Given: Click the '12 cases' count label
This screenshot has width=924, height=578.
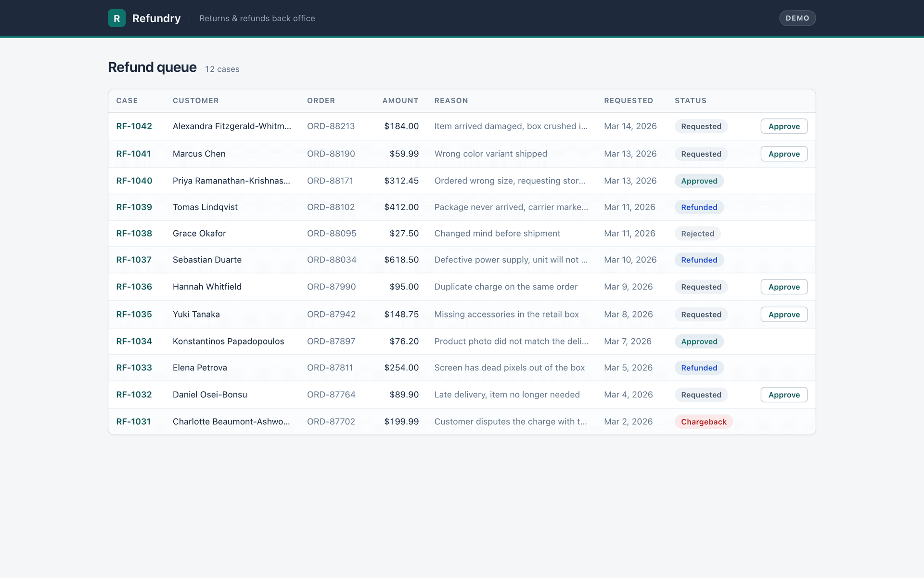Looking at the screenshot, I should (222, 69).
